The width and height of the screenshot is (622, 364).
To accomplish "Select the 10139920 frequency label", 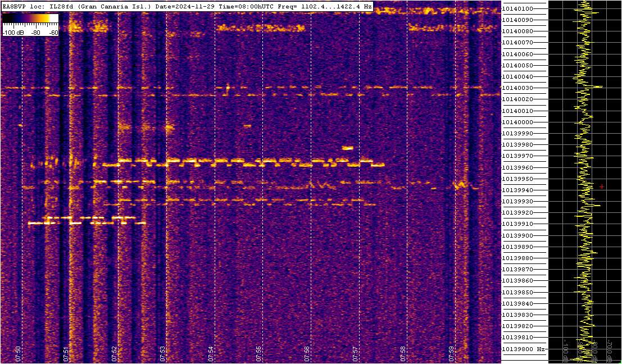I will click(517, 212).
